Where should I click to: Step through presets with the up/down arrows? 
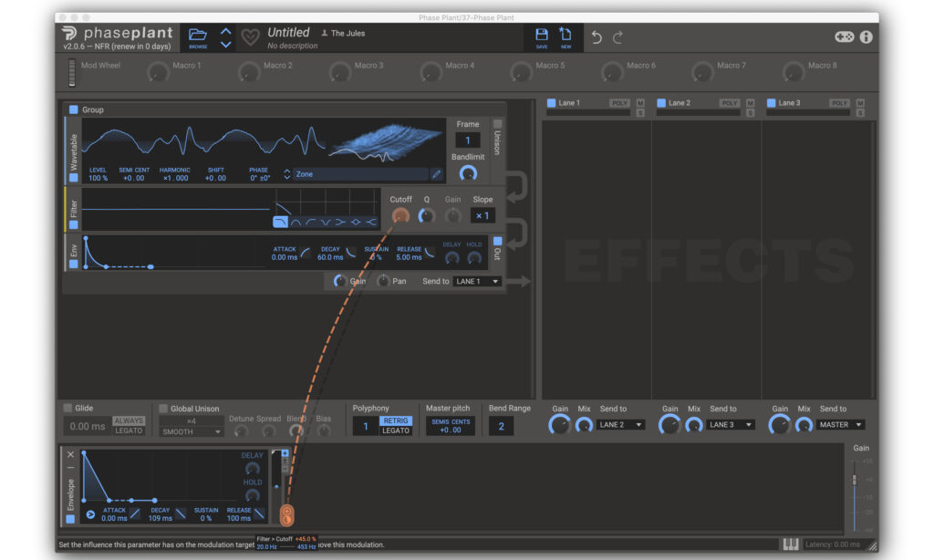(x=226, y=37)
